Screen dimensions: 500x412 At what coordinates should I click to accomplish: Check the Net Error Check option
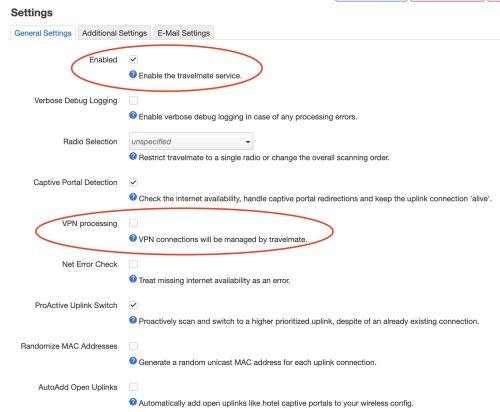(133, 264)
